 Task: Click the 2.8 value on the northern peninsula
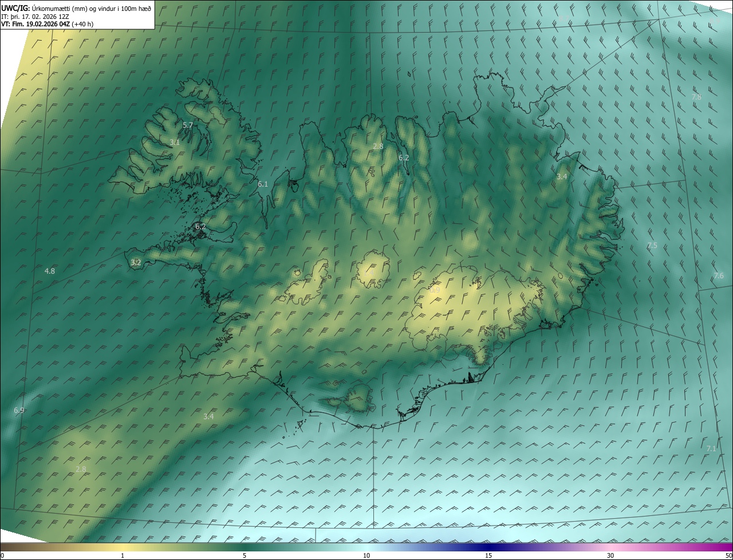pyautogui.click(x=378, y=147)
